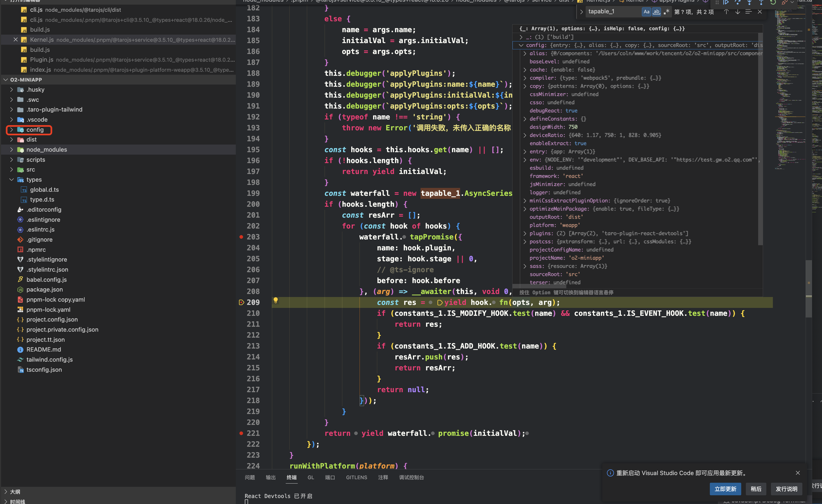Expand the src folder
822x504 pixels.
coord(11,170)
